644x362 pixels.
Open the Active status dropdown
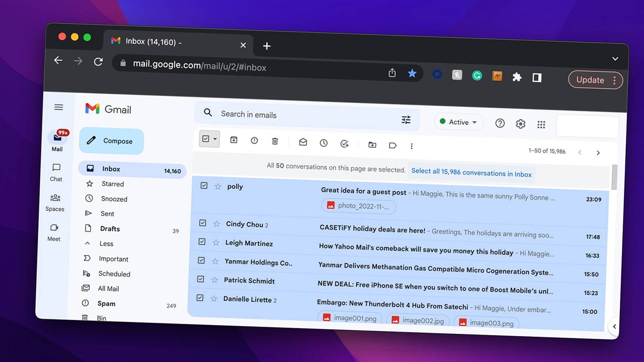tap(458, 122)
